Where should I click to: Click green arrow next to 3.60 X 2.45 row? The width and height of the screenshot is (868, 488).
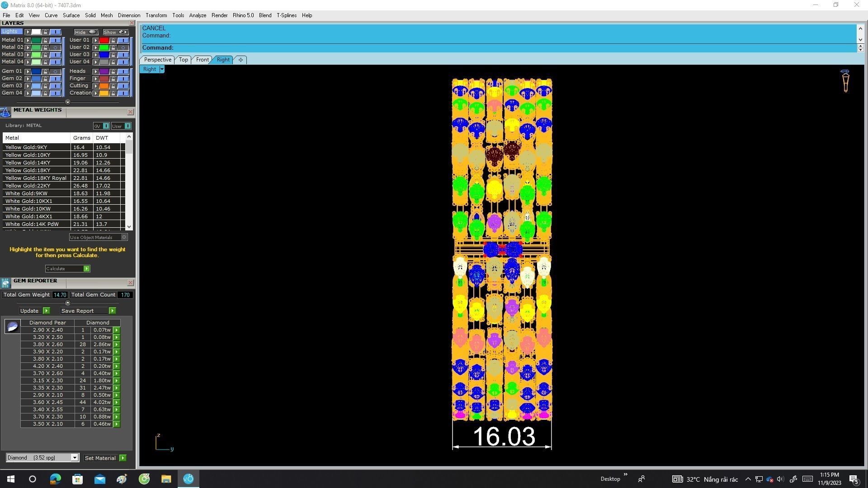click(x=117, y=402)
